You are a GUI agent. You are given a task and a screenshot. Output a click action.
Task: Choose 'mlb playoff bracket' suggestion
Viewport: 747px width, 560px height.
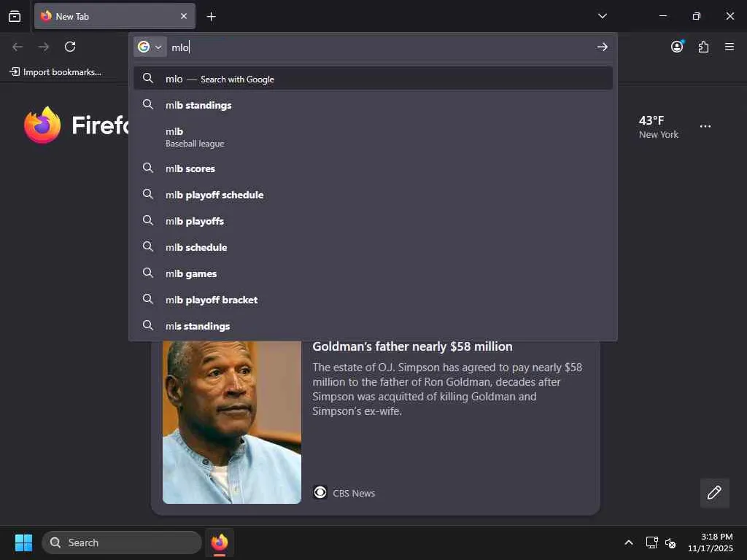point(373,299)
